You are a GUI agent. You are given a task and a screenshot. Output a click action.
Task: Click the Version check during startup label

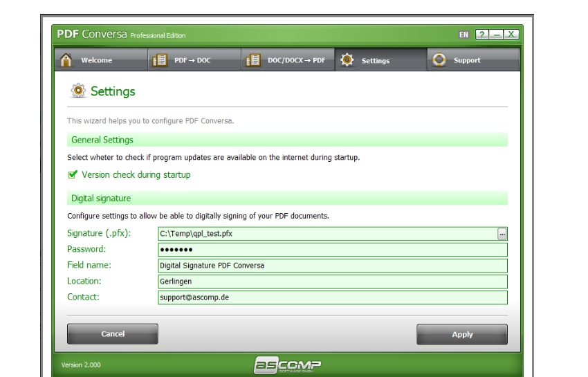click(136, 175)
